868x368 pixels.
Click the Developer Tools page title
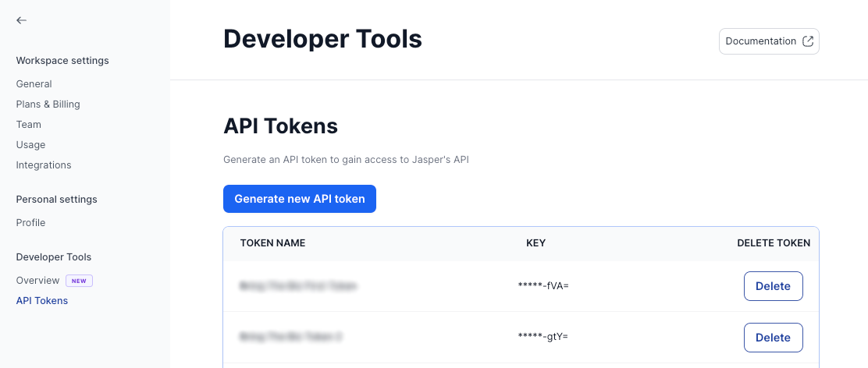click(322, 39)
